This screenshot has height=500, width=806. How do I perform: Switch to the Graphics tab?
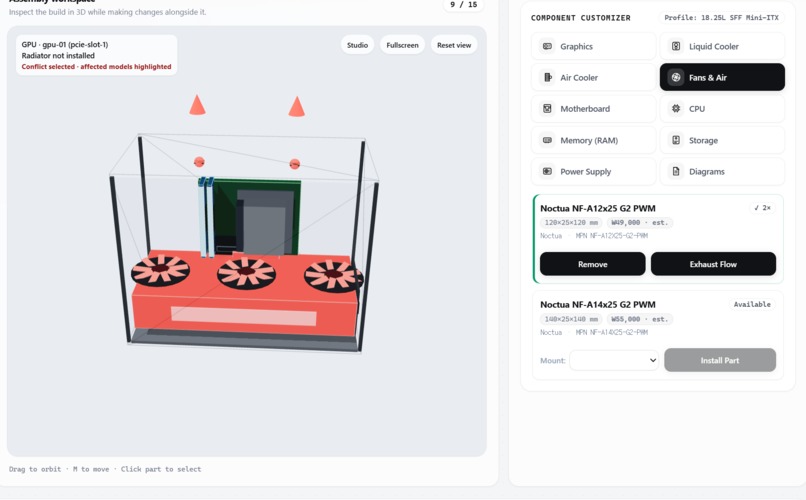coord(594,46)
